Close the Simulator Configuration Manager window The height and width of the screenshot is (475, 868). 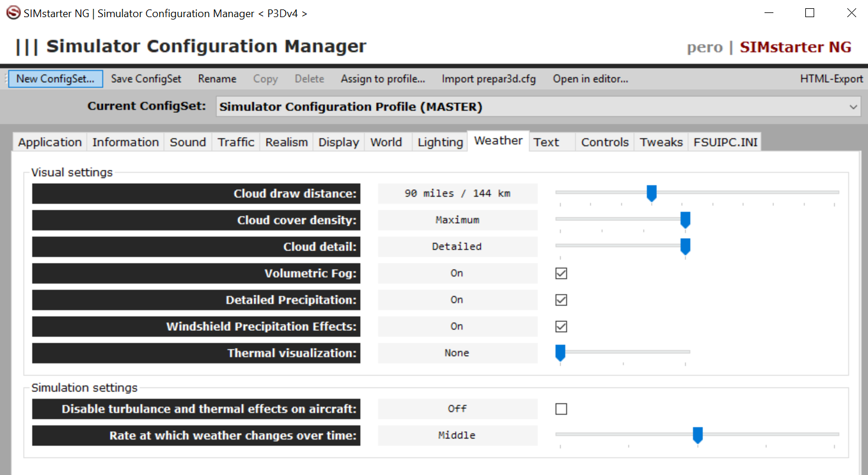tap(851, 12)
